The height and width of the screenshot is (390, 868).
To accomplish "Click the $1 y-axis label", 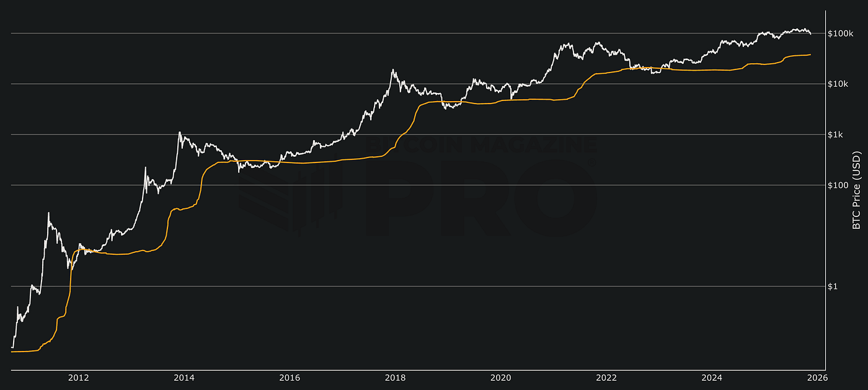I will pos(833,286).
